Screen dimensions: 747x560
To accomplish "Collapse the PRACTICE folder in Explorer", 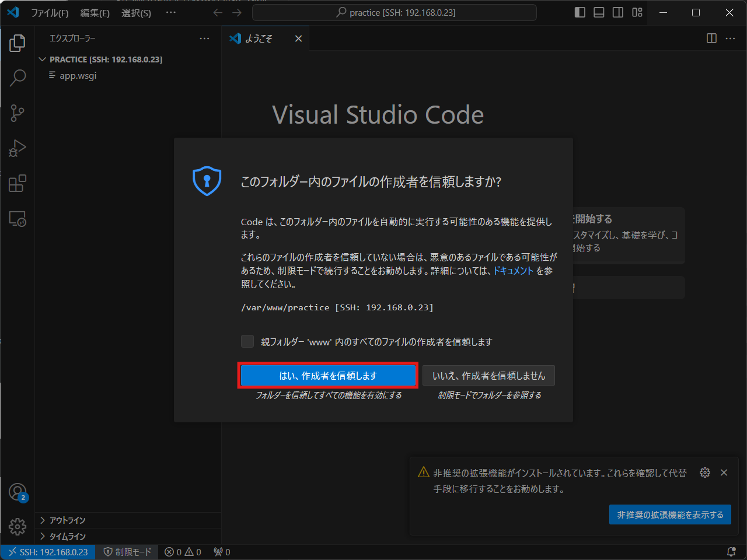I will [42, 59].
